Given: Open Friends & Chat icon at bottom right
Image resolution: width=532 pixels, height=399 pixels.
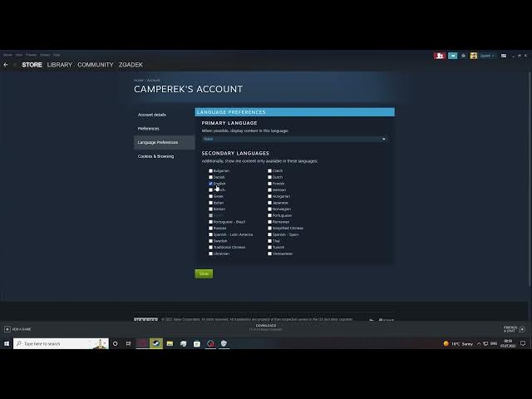Looking at the screenshot, I should click(522, 329).
